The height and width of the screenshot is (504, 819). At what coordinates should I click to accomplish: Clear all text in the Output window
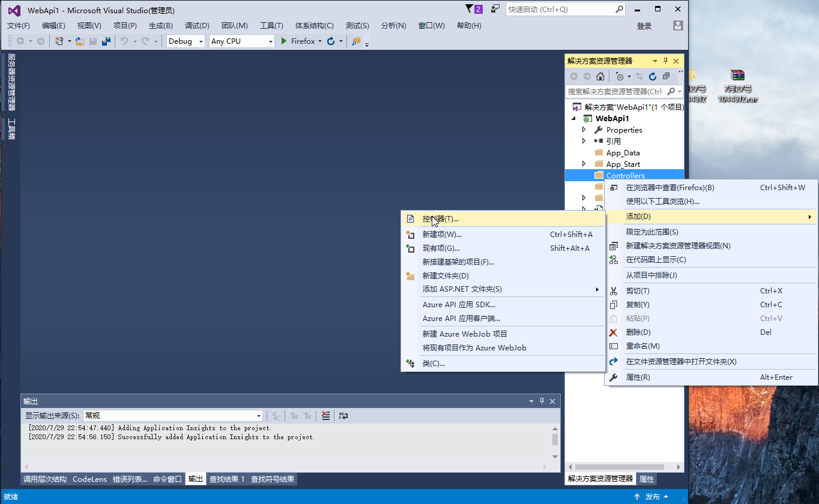click(x=325, y=415)
